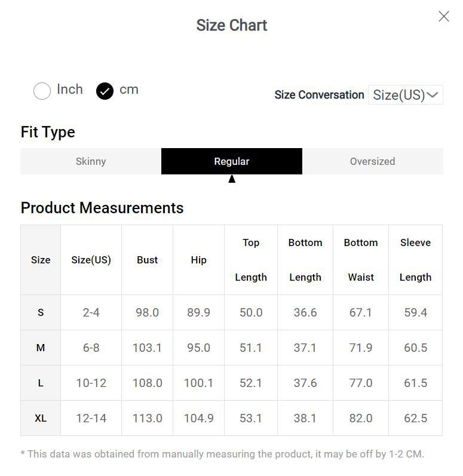Click the Bottom Waist column header
The width and height of the screenshot is (463, 476).
pyautogui.click(x=361, y=260)
